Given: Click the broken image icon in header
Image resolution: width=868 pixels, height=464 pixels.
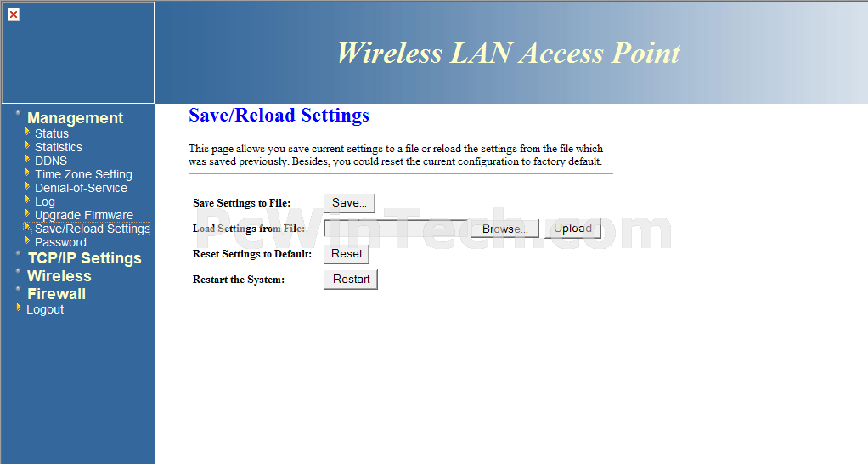Looking at the screenshot, I should (14, 14).
